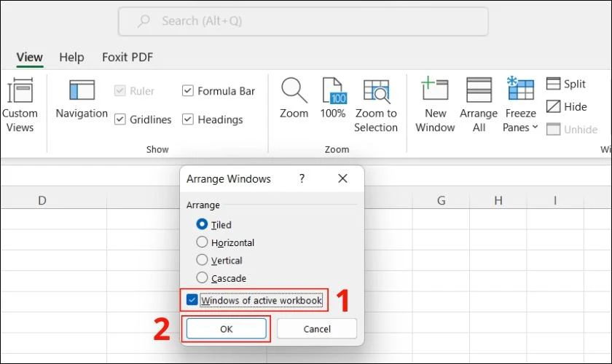Click the Unhide window button
The image size is (612, 364).
[572, 129]
